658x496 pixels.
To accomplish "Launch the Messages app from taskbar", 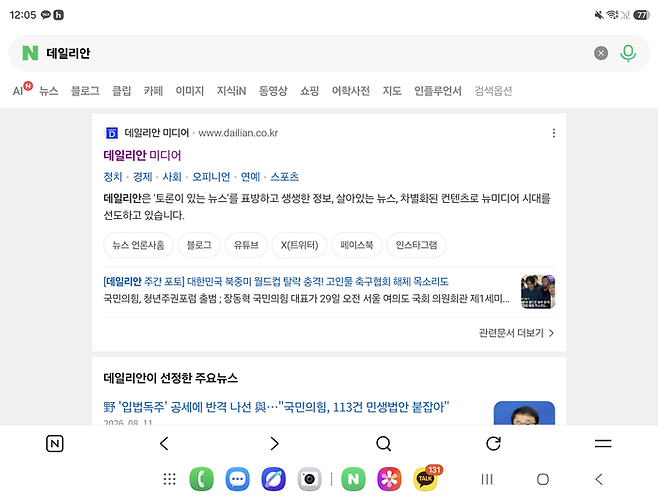I will pyautogui.click(x=238, y=479).
